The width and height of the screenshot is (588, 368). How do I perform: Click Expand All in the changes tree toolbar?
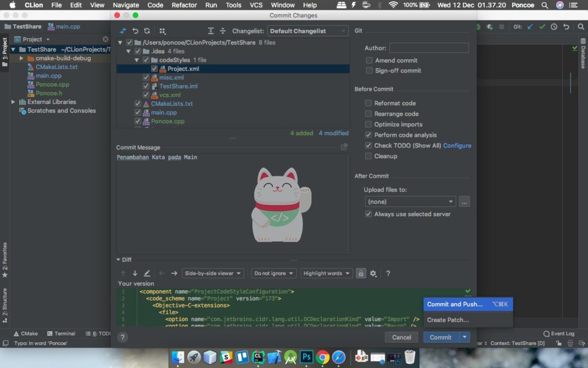tap(211, 31)
